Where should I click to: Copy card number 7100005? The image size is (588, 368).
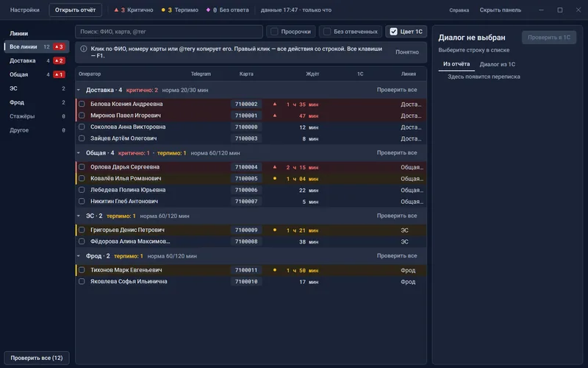(x=246, y=179)
